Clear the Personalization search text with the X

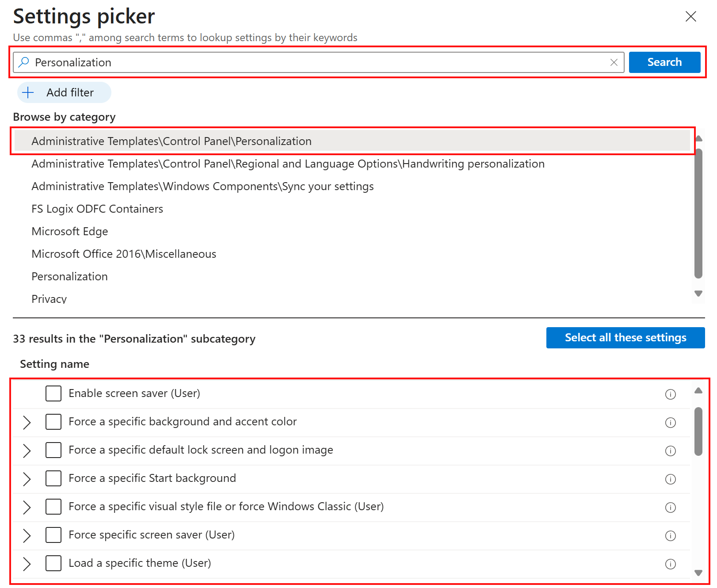coord(614,62)
